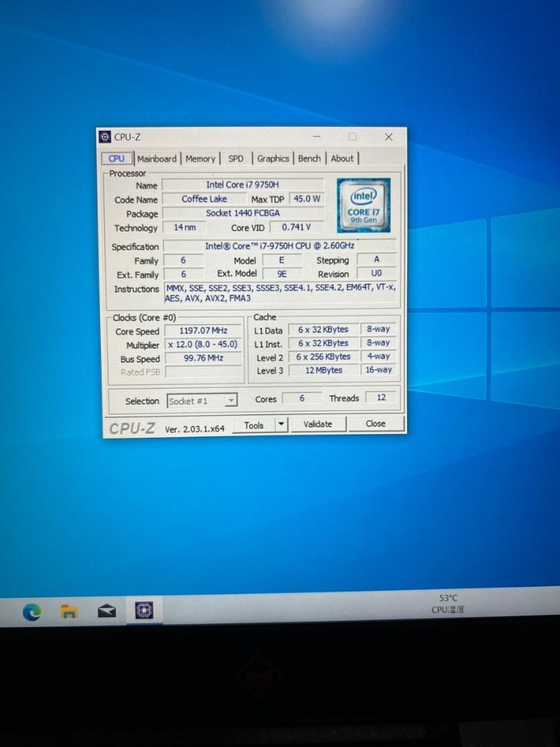Close the CPU-Z window
Screen dimensions: 560x747
tap(389, 137)
